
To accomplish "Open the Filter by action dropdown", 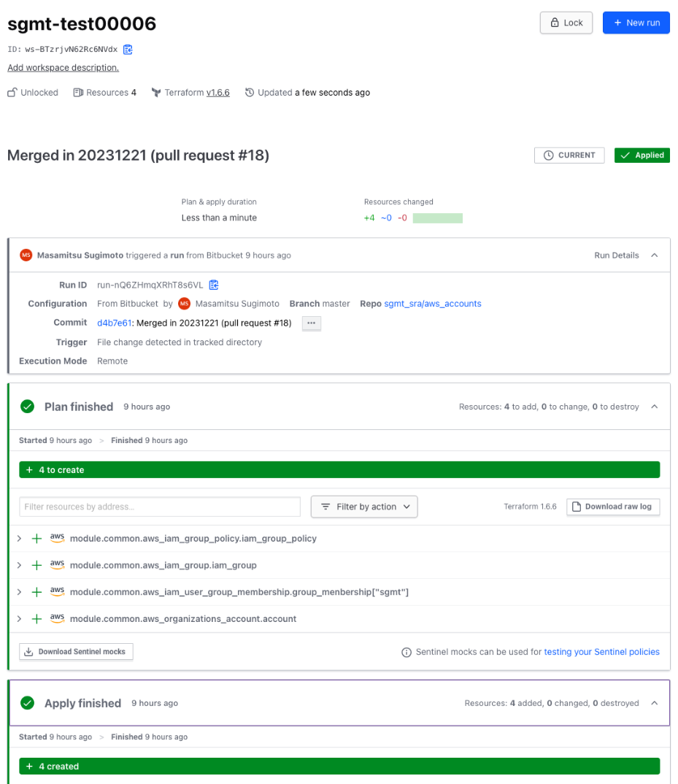I will point(364,507).
